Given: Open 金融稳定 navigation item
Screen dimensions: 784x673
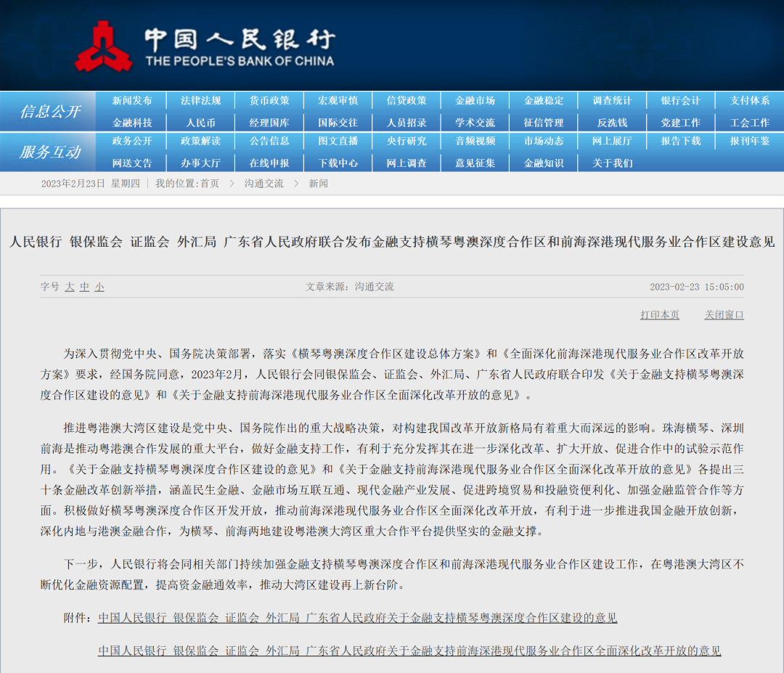Looking at the screenshot, I should (544, 100).
